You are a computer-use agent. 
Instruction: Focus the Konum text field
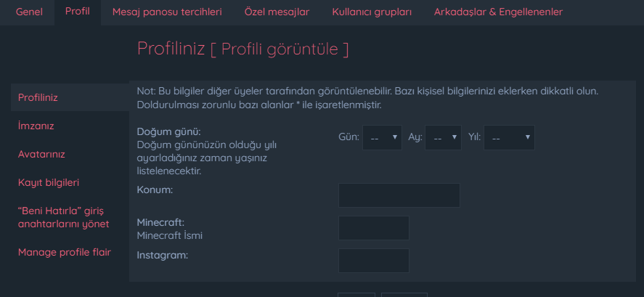(399, 195)
